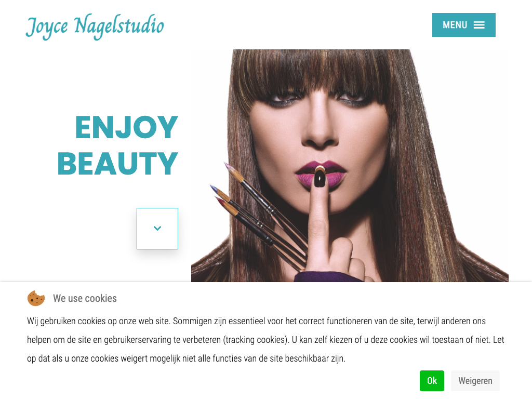Click the model's eyes under the fringe
This screenshot has width=532, height=399.
[320, 97]
